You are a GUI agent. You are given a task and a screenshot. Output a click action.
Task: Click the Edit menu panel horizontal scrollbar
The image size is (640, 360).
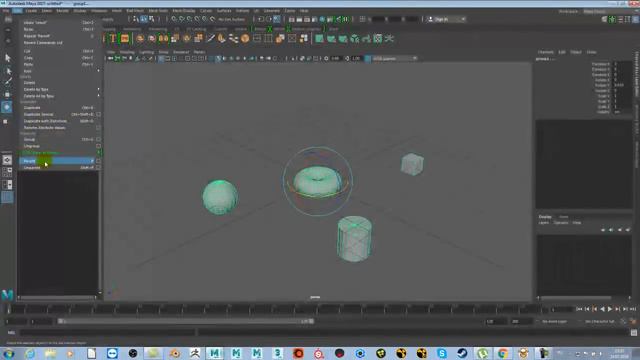tap(57, 297)
